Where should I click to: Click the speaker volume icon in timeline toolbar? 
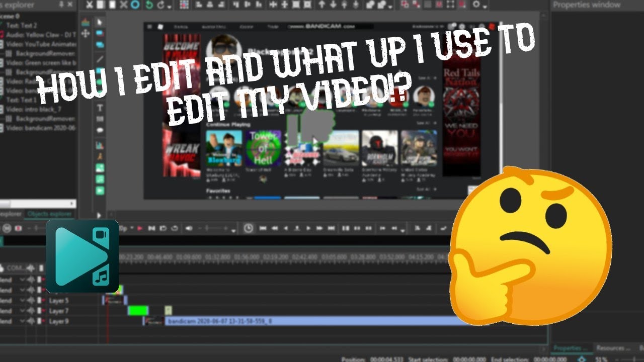pyautogui.click(x=189, y=228)
